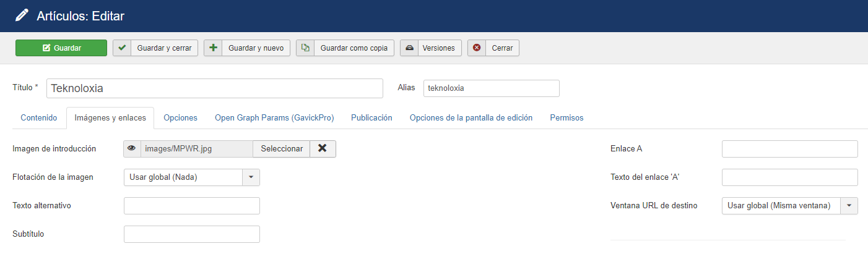
Task: Click the Alias label text
Action: tap(406, 88)
